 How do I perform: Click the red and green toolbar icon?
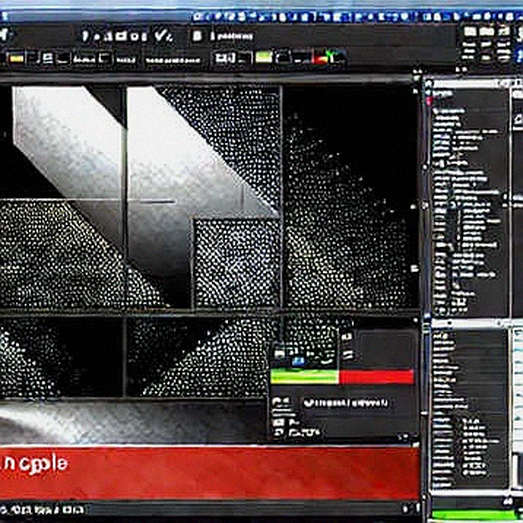325,57
